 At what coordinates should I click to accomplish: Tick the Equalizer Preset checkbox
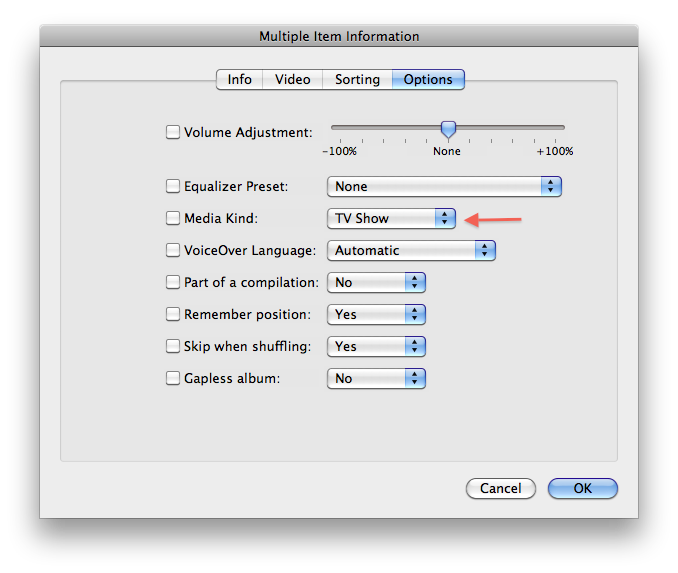click(173, 186)
